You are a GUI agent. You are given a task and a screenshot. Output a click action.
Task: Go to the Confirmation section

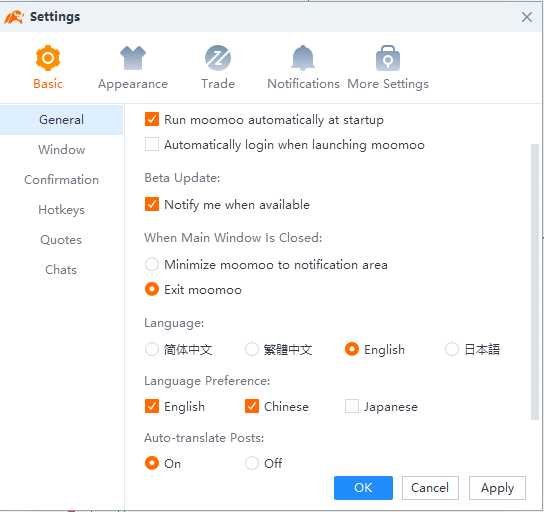click(61, 180)
